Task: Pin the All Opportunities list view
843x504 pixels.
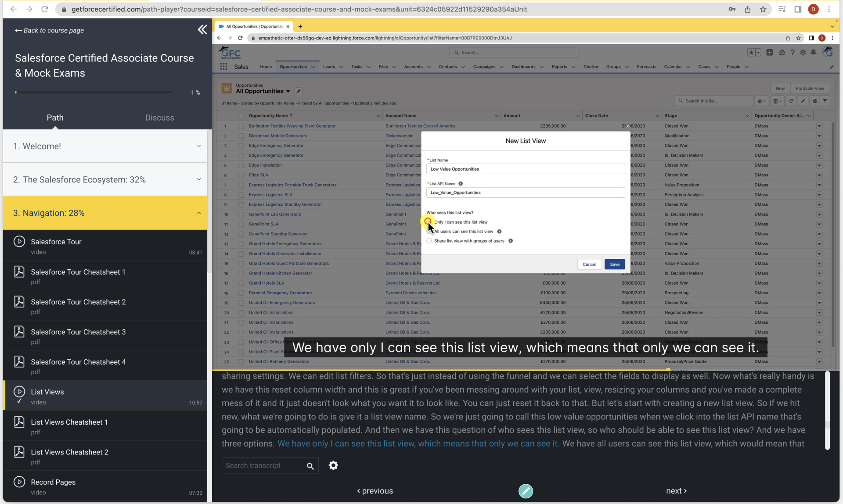Action: click(x=298, y=91)
